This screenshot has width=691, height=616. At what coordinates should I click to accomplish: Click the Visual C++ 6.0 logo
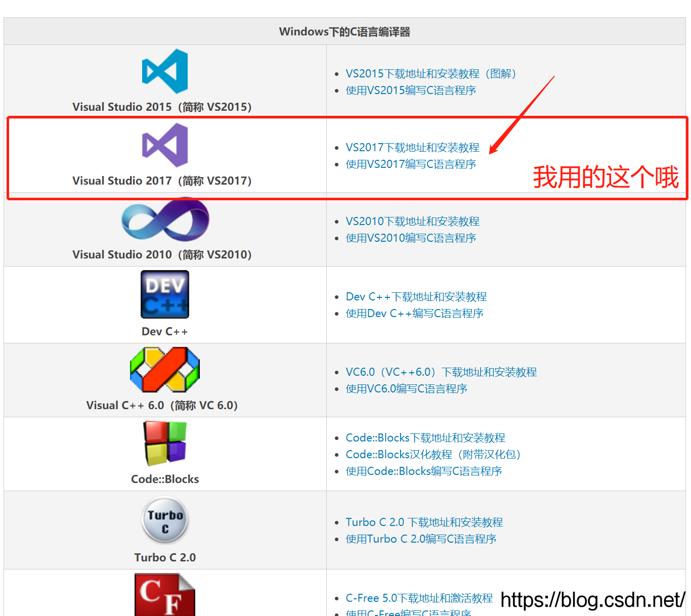pyautogui.click(x=165, y=369)
